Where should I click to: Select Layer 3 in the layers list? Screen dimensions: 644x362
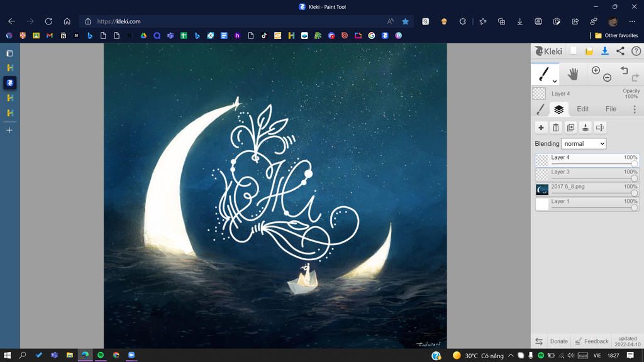(x=587, y=175)
